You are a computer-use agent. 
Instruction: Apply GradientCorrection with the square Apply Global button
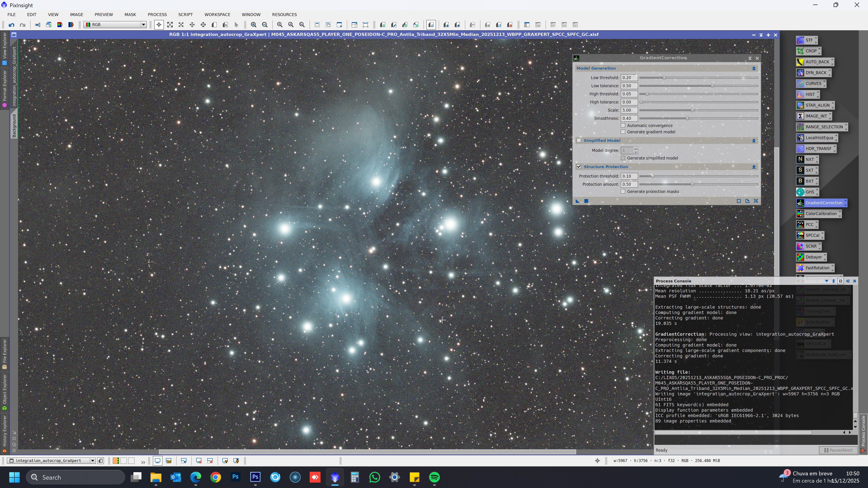(586, 201)
